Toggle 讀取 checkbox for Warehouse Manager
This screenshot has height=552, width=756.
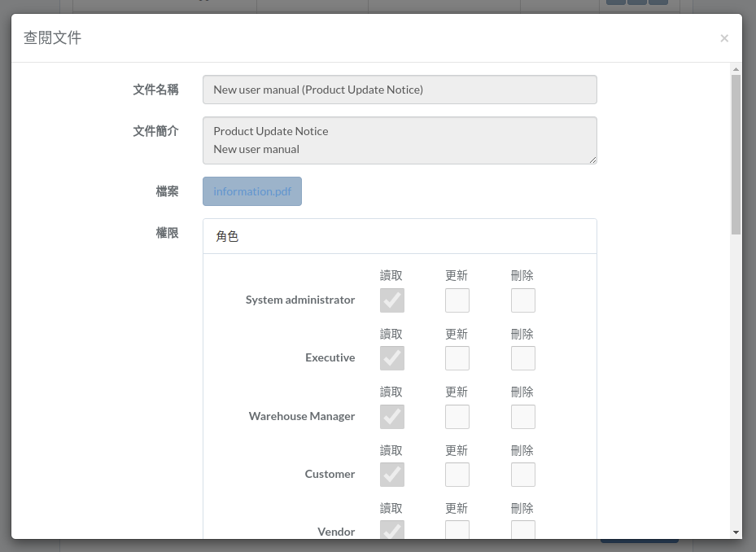tap(392, 416)
